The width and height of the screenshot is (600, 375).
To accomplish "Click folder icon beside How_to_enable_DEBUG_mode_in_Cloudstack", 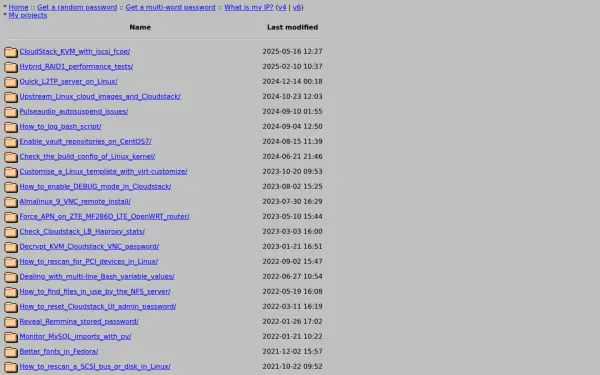I will (x=11, y=187).
